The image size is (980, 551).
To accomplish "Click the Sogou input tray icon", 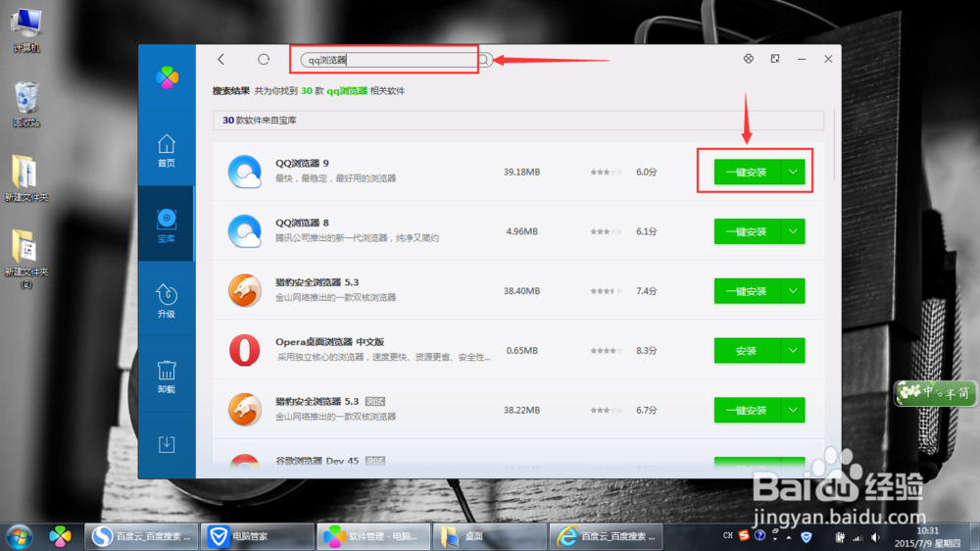I will (x=743, y=536).
